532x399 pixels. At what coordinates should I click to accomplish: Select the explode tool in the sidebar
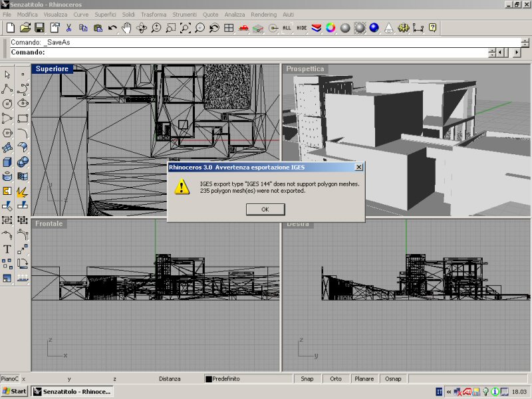click(23, 192)
